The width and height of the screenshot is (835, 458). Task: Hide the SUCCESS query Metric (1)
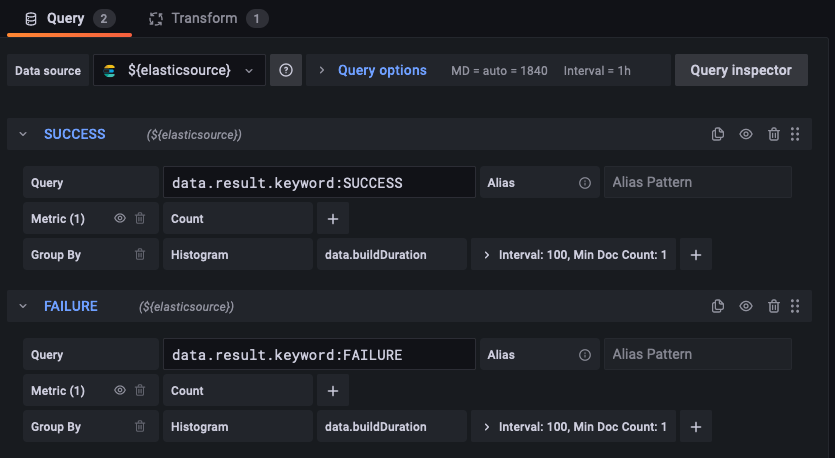(120, 218)
